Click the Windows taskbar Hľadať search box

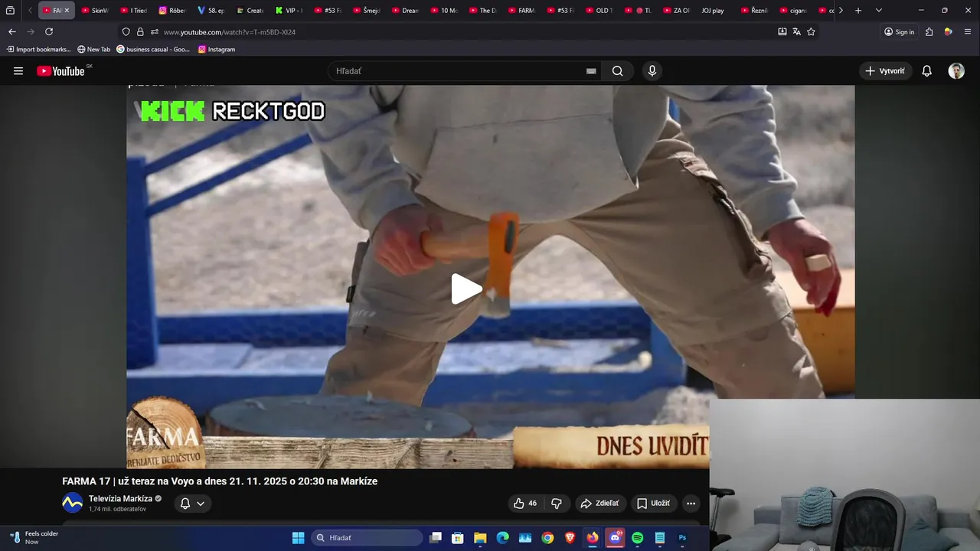tap(367, 538)
